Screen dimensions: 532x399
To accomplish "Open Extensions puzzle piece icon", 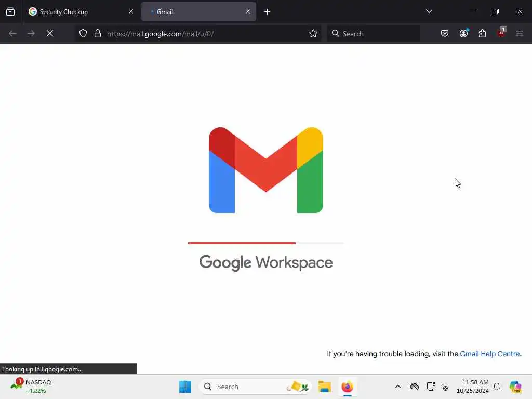I will [482, 33].
